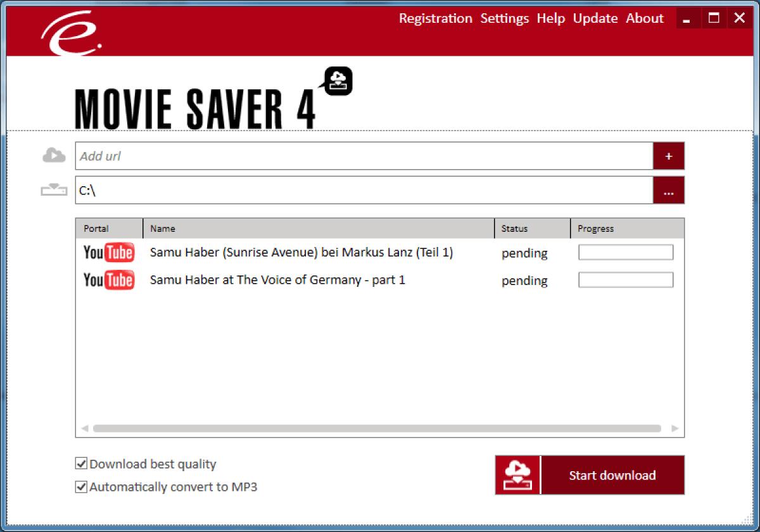Open the Registration menu
This screenshot has width=760, height=532.
[435, 18]
